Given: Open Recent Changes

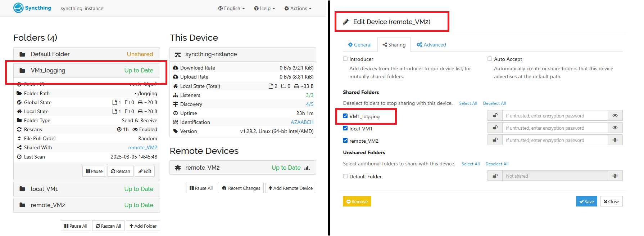Looking at the screenshot, I should tap(241, 188).
